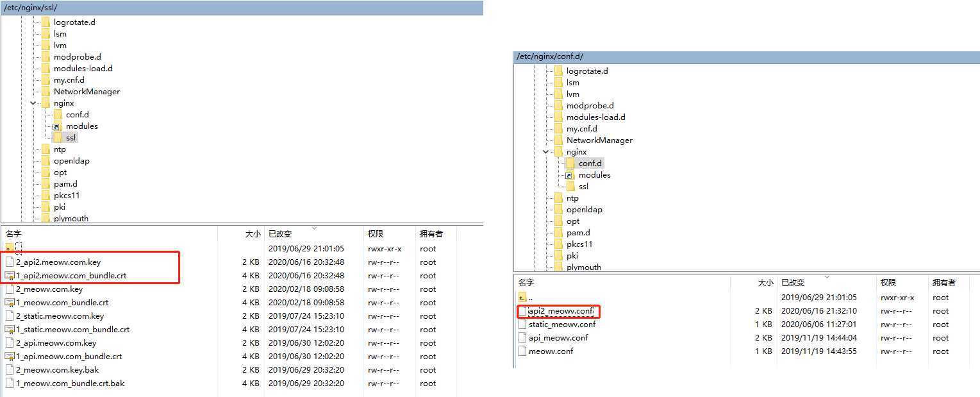Select my.cnf.d in the conf.d panel tree
The image size is (980, 397).
pos(581,129)
